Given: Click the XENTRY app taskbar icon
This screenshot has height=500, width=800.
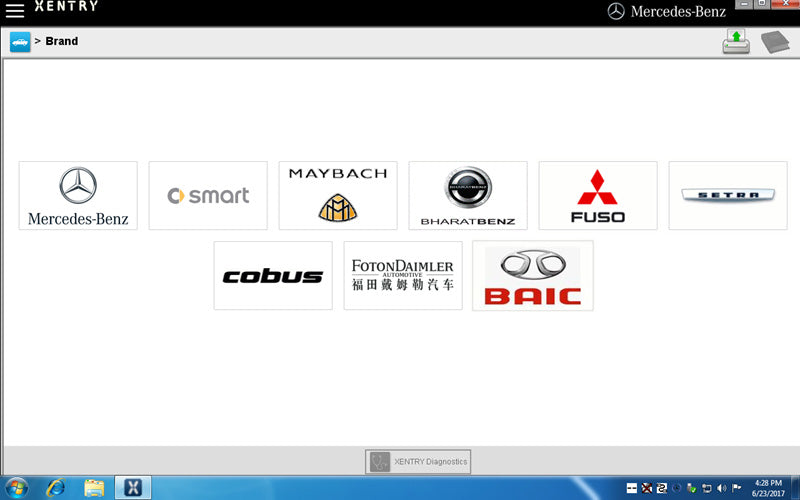Looking at the screenshot, I should (x=133, y=487).
